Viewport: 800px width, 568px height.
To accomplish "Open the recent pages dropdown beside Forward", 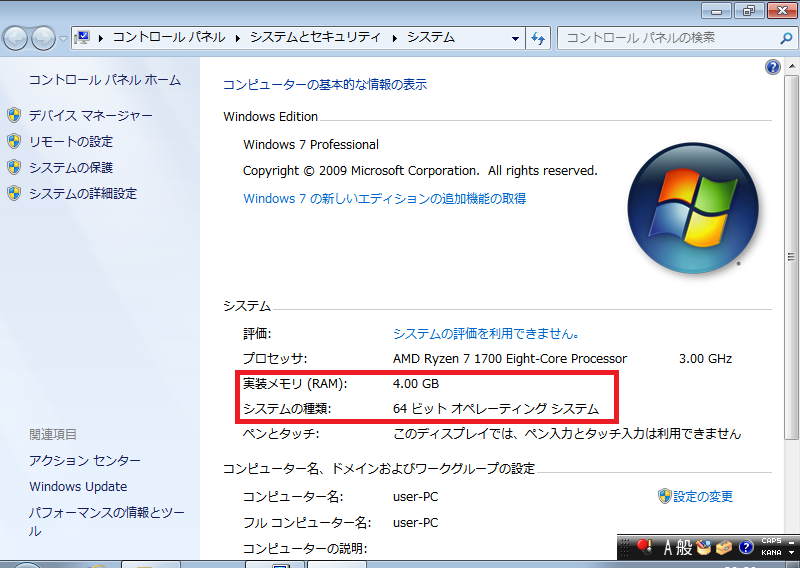I will point(63,39).
